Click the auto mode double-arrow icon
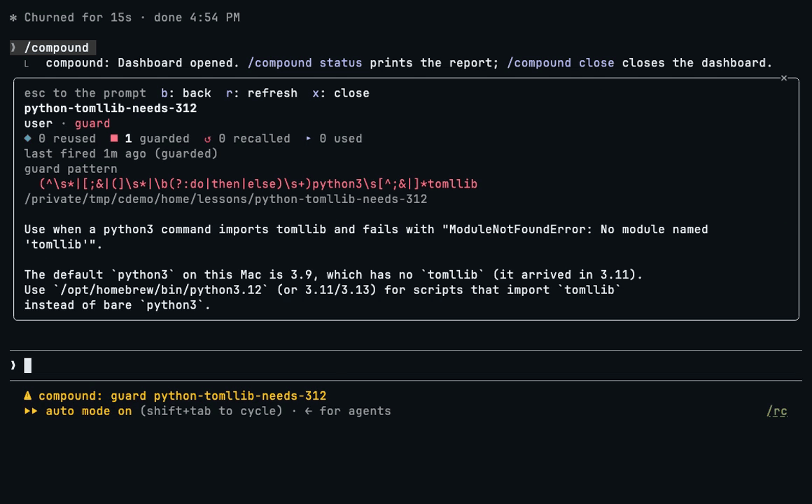Screen dimensions: 812x504 point(31,411)
